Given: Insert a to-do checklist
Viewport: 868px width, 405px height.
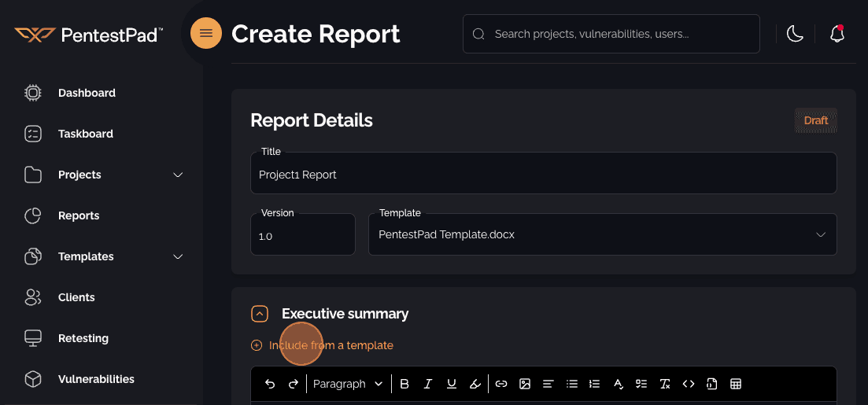Looking at the screenshot, I should tap(641, 384).
